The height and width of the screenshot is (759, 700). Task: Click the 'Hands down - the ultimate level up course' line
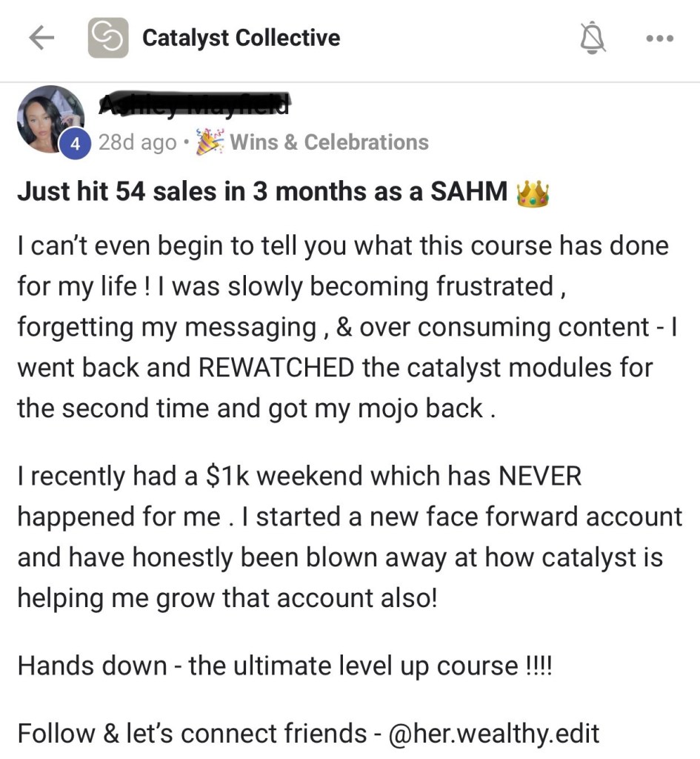click(x=285, y=665)
